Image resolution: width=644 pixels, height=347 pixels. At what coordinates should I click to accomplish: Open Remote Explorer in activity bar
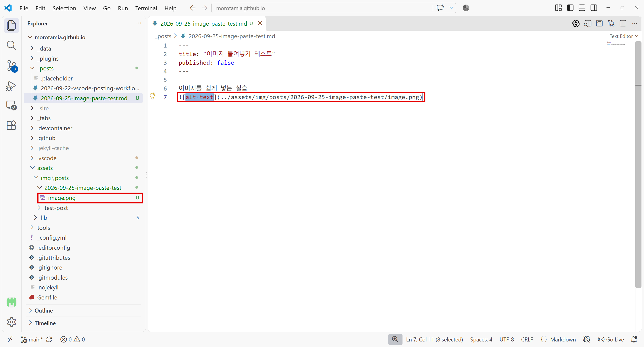coord(12,105)
